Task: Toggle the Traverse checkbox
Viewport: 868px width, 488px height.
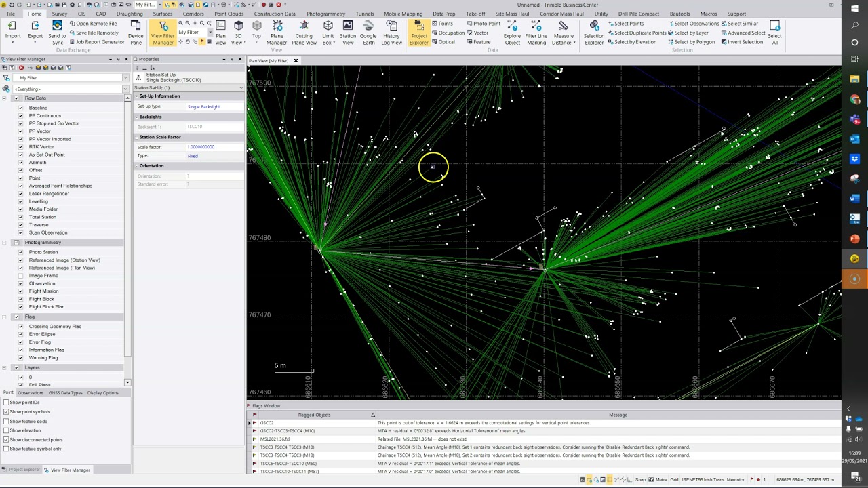Action: (x=20, y=225)
